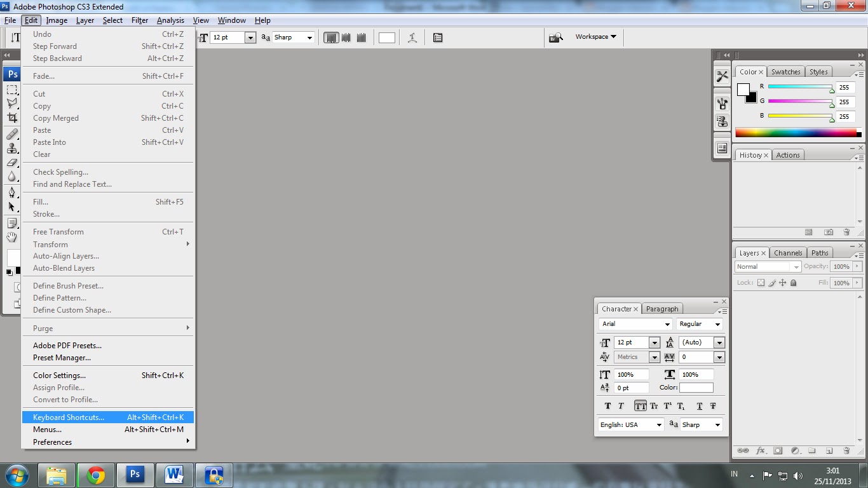Enable Underline formatting in Character panel
The height and width of the screenshot is (488, 868).
pos(700,405)
